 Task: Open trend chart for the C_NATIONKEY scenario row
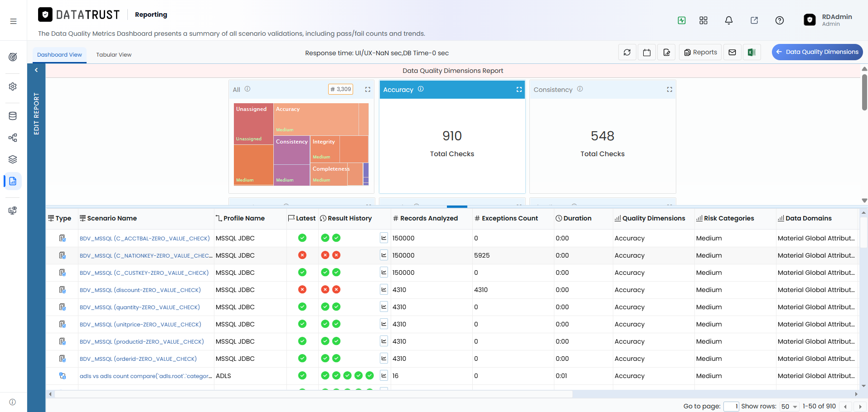[384, 255]
